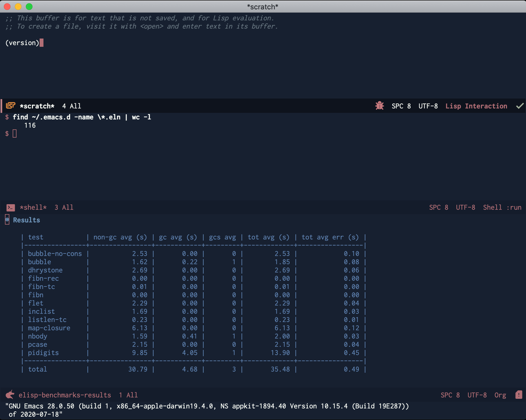This screenshot has height=420, width=526.
Task: Click the flet test cell
Action: [x=36, y=303]
